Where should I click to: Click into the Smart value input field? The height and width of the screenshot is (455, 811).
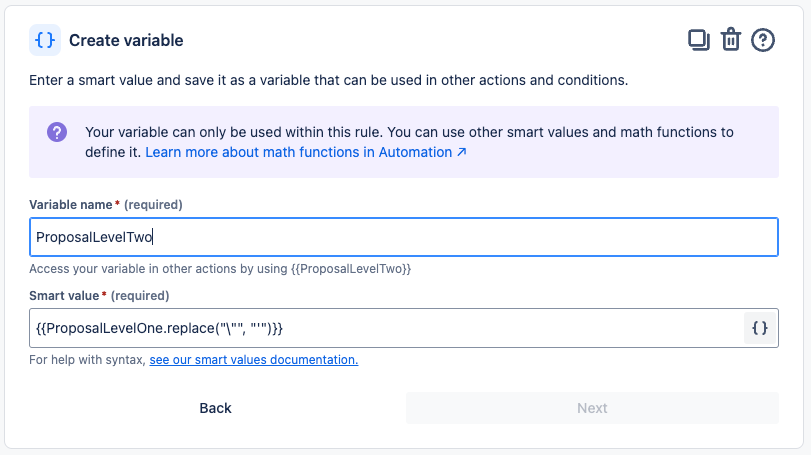tap(385, 328)
